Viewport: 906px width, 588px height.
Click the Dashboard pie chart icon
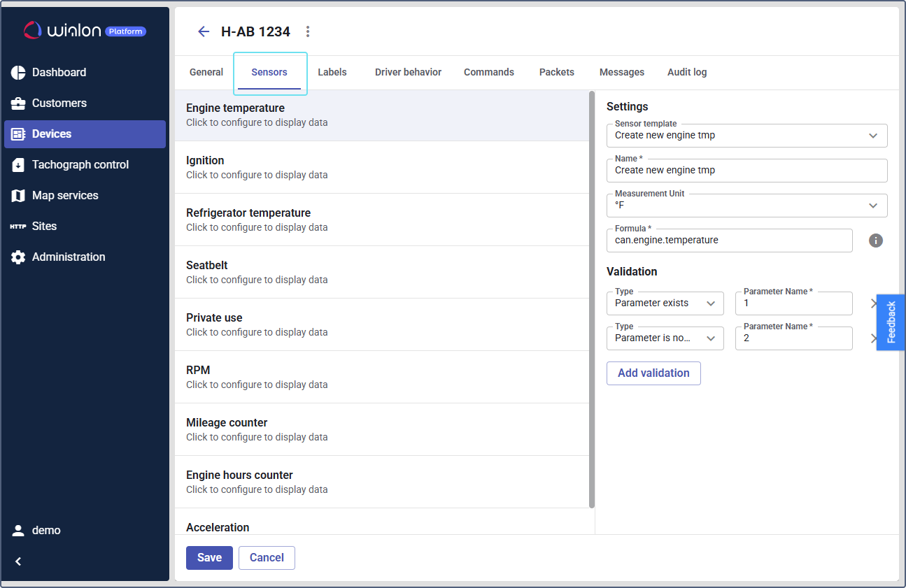tap(18, 73)
